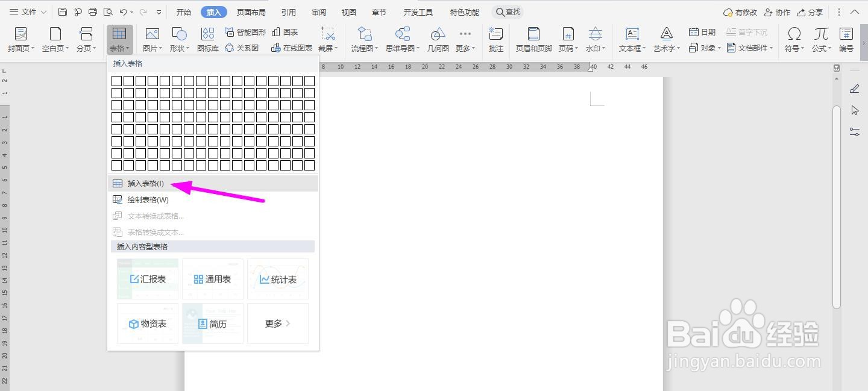This screenshot has height=391, width=868.
Task: Insert a 文本框 text box
Action: point(631,39)
